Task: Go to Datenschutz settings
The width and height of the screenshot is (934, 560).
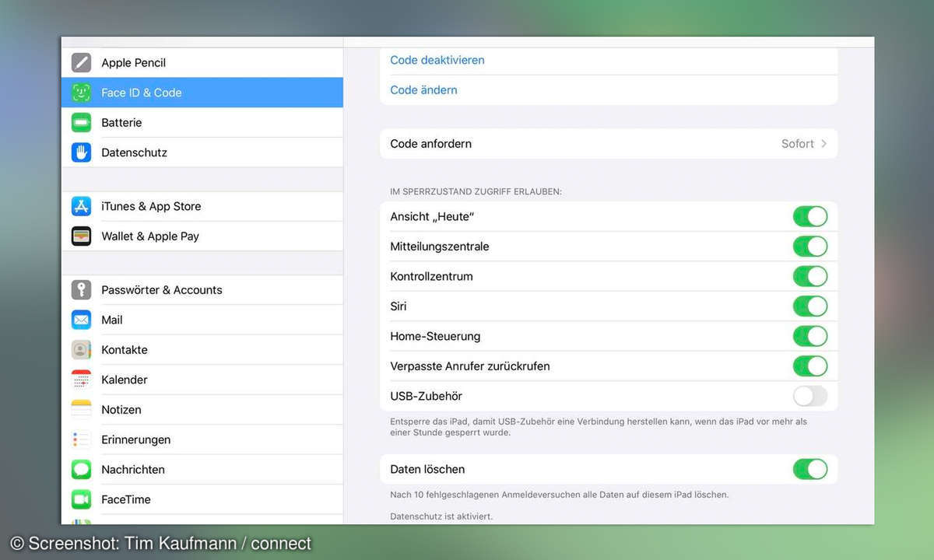Action: (x=202, y=152)
